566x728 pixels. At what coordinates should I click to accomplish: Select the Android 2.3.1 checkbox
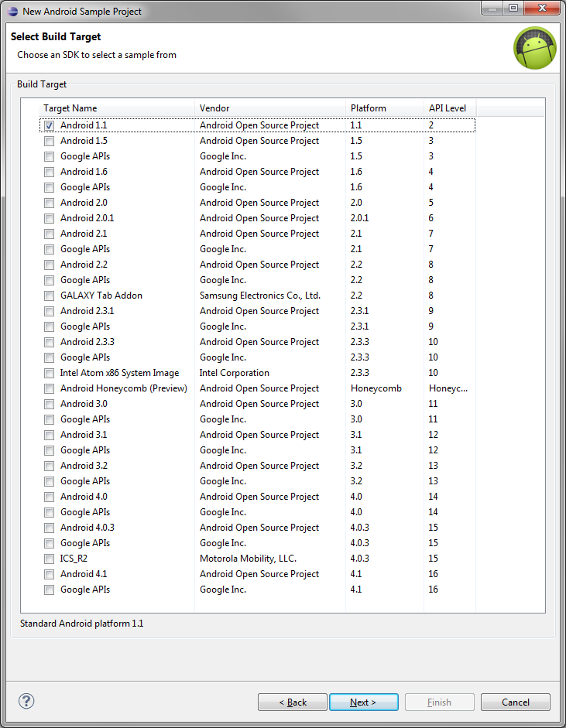pyautogui.click(x=50, y=311)
